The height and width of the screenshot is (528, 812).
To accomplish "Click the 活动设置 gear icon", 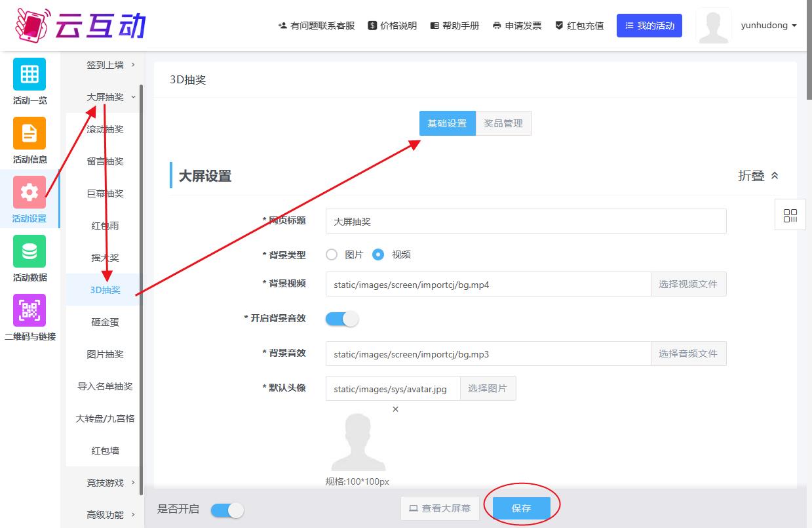I will pos(29,192).
